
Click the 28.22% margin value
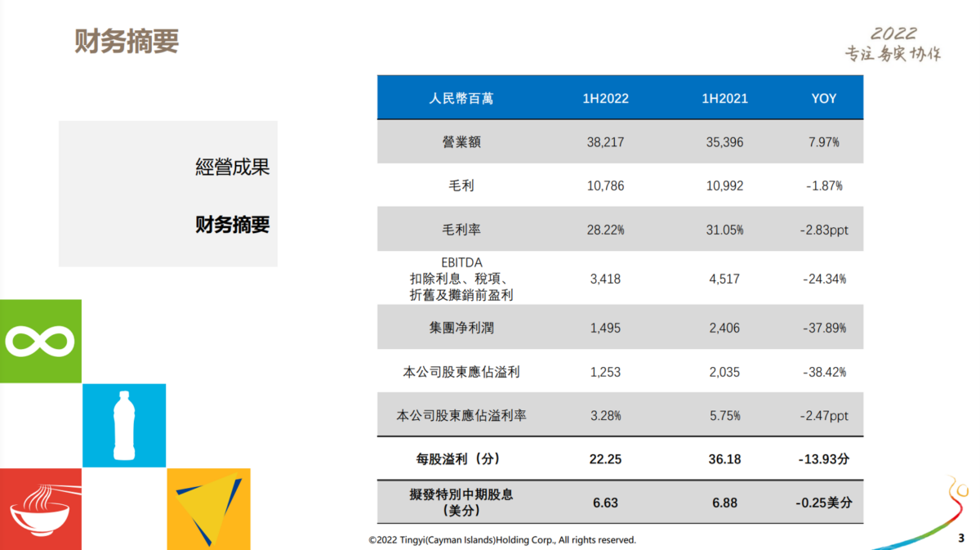(605, 230)
